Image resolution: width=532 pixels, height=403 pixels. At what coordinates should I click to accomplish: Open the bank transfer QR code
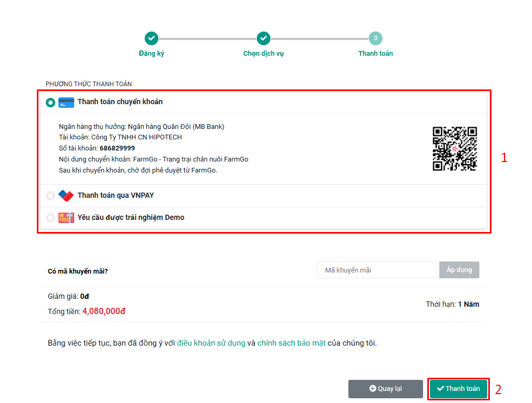coord(455,149)
